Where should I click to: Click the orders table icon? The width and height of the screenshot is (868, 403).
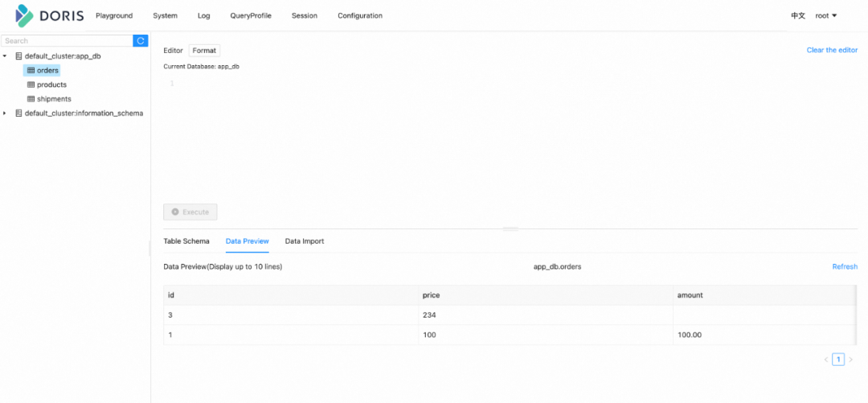pyautogui.click(x=31, y=71)
